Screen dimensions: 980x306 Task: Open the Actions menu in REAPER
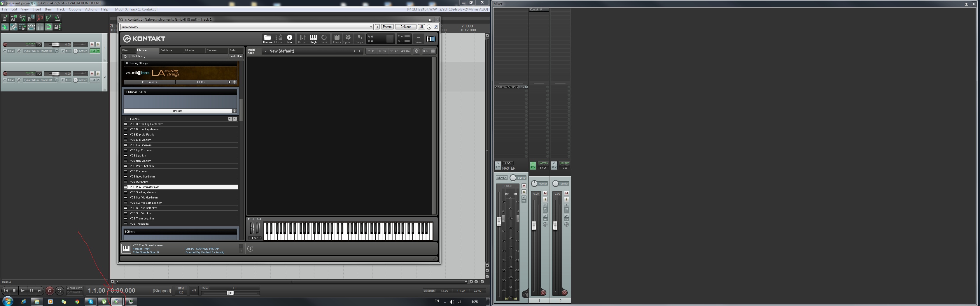[90, 9]
